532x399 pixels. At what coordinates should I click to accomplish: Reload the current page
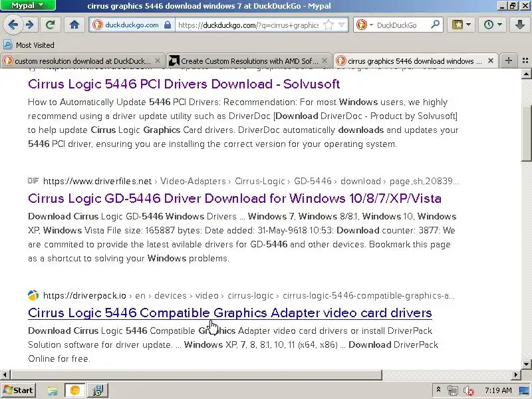[x=51, y=25]
